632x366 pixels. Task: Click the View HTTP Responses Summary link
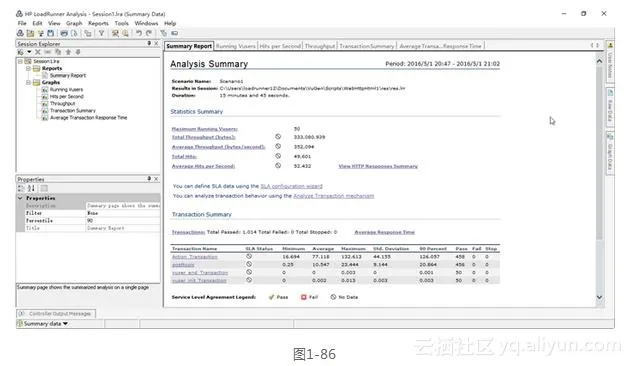coord(378,166)
